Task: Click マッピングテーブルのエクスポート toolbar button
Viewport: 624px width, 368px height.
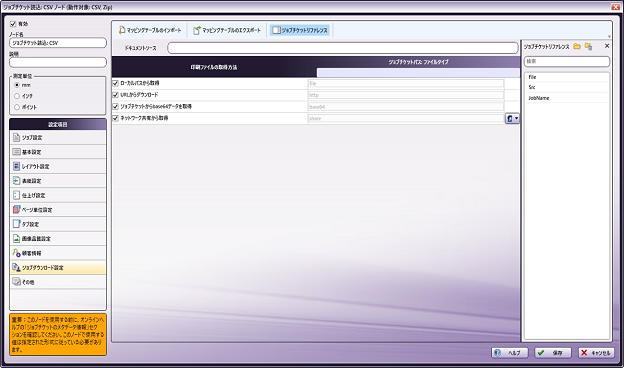Action: tap(227, 30)
